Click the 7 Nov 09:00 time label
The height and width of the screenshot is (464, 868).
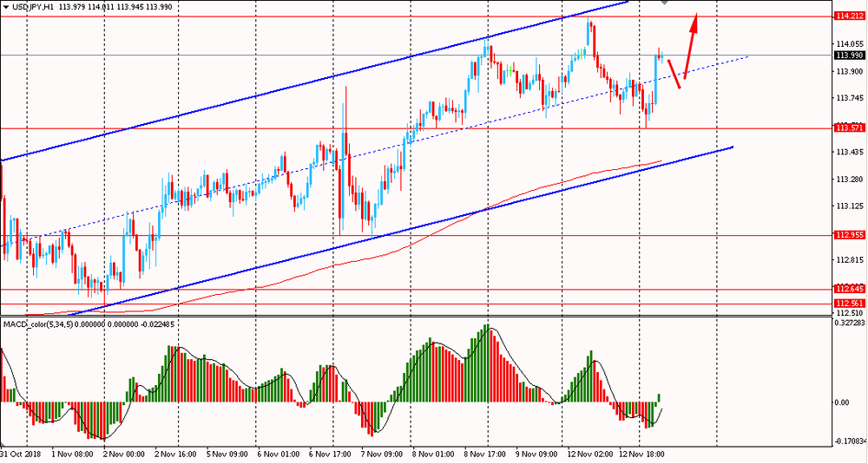381,454
